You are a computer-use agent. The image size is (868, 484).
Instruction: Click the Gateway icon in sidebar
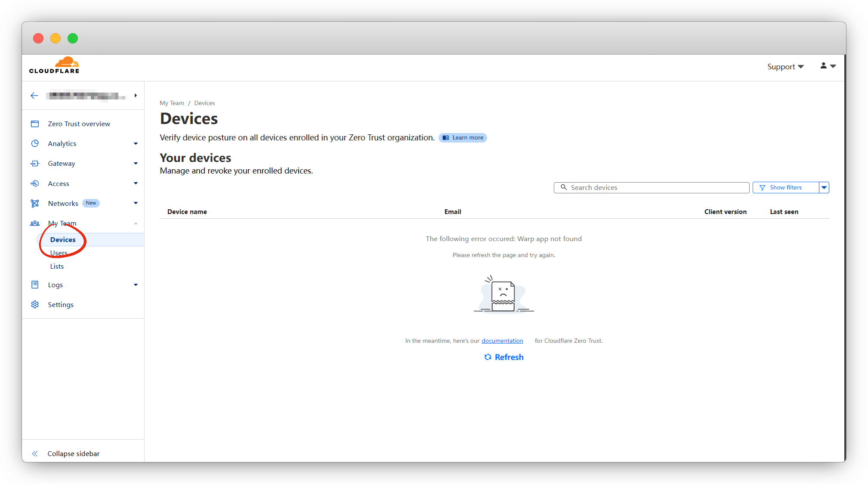(x=35, y=164)
